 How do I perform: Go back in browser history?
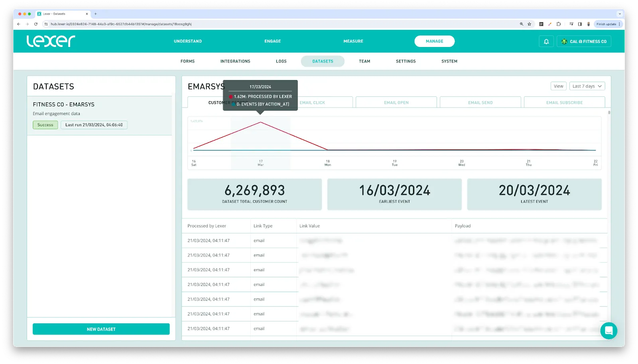pos(19,24)
